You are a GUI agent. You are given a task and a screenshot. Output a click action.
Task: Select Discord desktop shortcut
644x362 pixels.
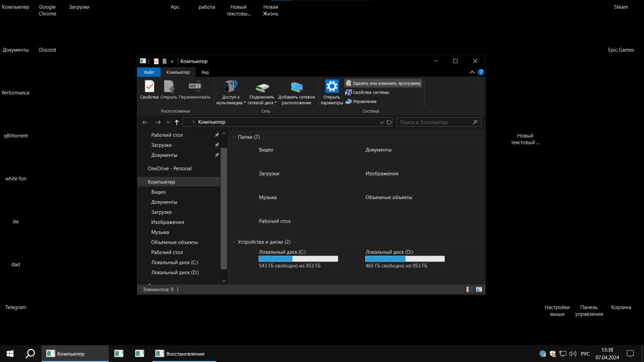coord(47,50)
